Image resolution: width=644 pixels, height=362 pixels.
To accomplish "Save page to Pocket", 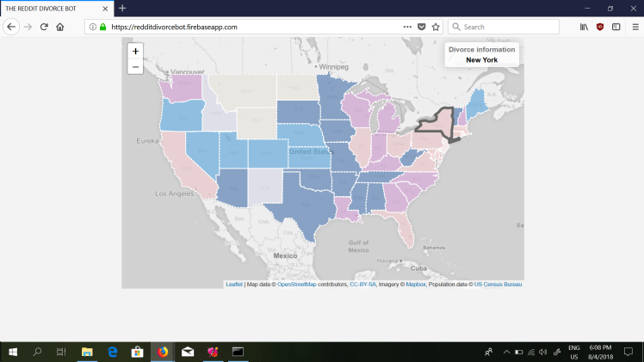I will (422, 27).
